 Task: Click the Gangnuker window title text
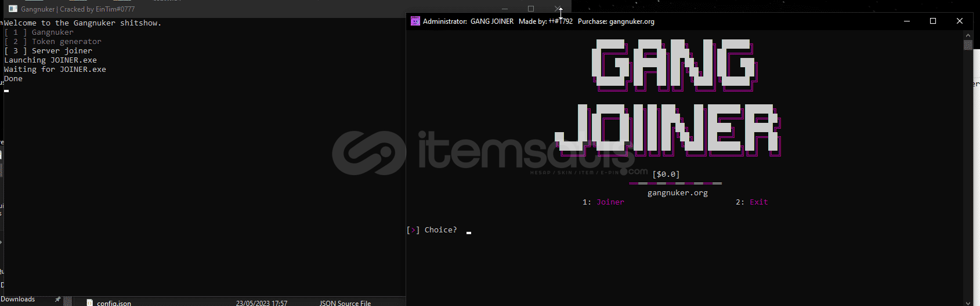click(x=78, y=9)
